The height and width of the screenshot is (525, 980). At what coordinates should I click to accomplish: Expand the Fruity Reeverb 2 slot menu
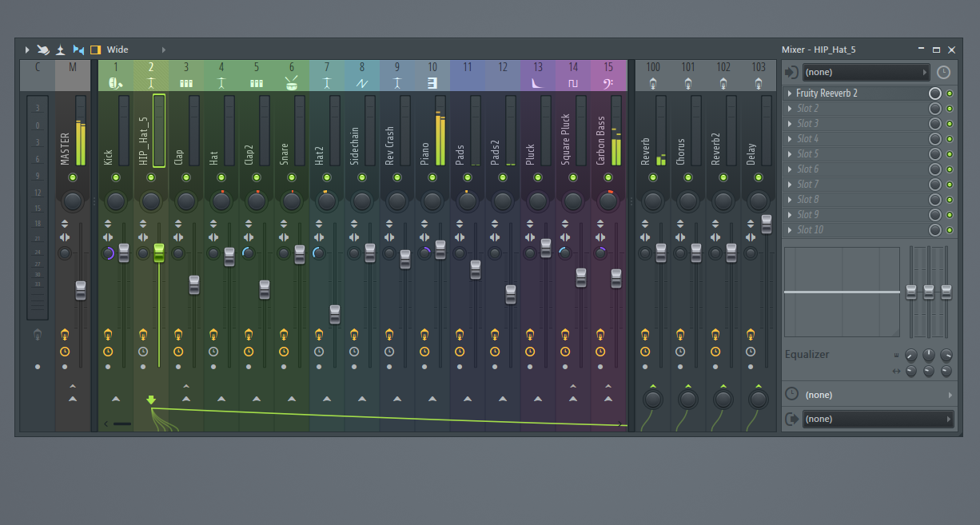pyautogui.click(x=791, y=93)
